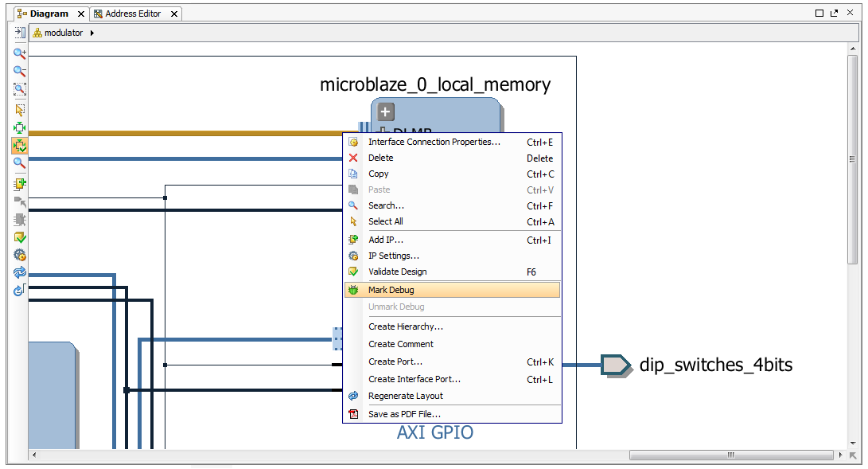Click the make connection icon in the side toolbar

coord(19,201)
